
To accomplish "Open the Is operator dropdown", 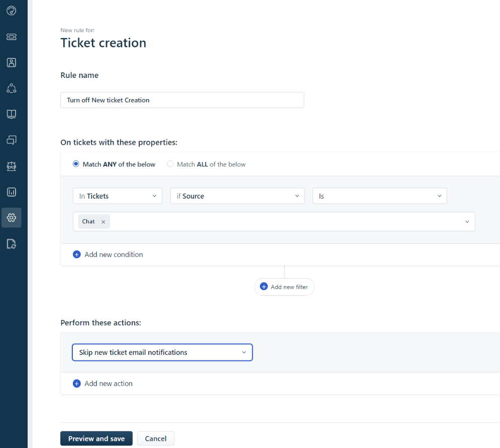I will point(379,196).
